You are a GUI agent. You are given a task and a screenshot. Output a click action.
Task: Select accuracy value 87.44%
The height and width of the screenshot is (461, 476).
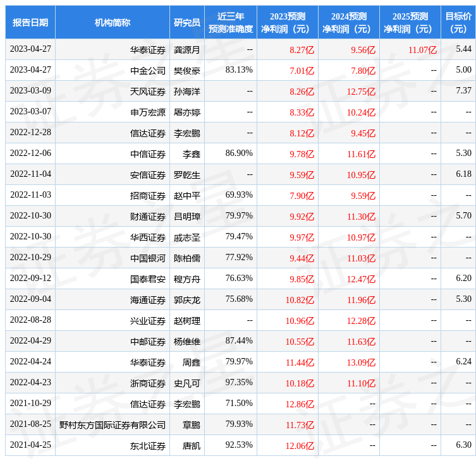tap(239, 340)
